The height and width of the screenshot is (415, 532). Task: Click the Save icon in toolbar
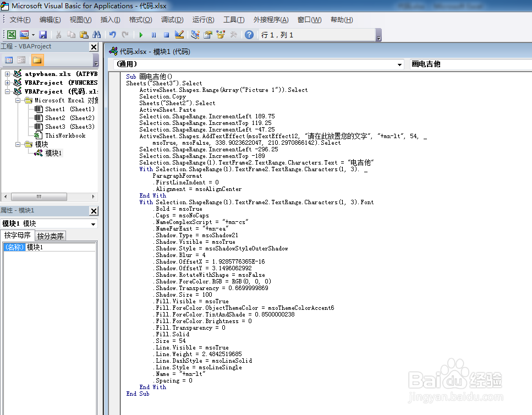coord(43,35)
